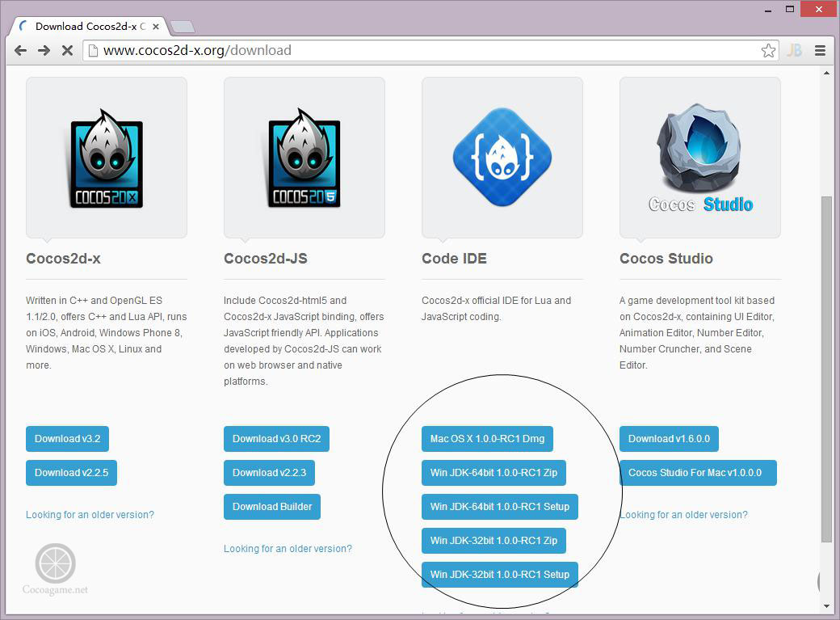
Task: Click the Cocos2d-x logo image
Action: tap(107, 158)
